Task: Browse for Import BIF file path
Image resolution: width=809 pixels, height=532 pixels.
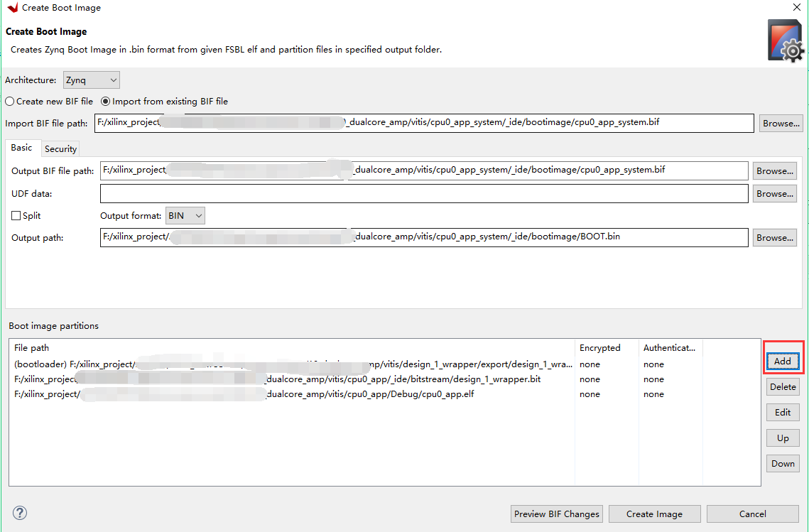Action: pyautogui.click(x=781, y=124)
